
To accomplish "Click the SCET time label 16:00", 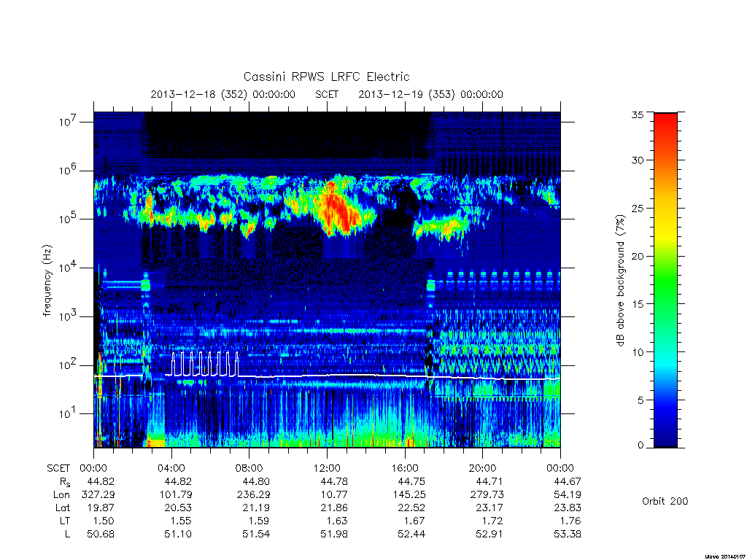I will tap(405, 468).
